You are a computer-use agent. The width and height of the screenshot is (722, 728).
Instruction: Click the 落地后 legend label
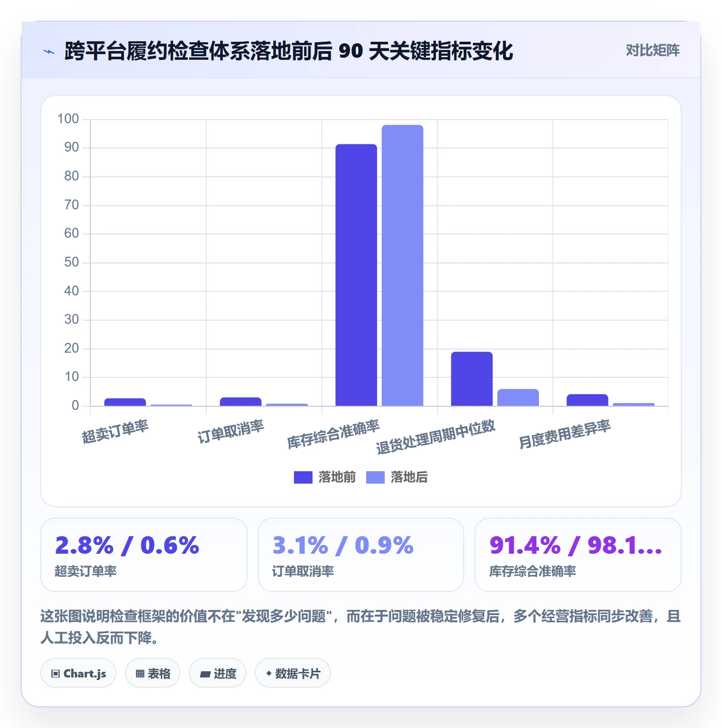pyautogui.click(x=409, y=477)
